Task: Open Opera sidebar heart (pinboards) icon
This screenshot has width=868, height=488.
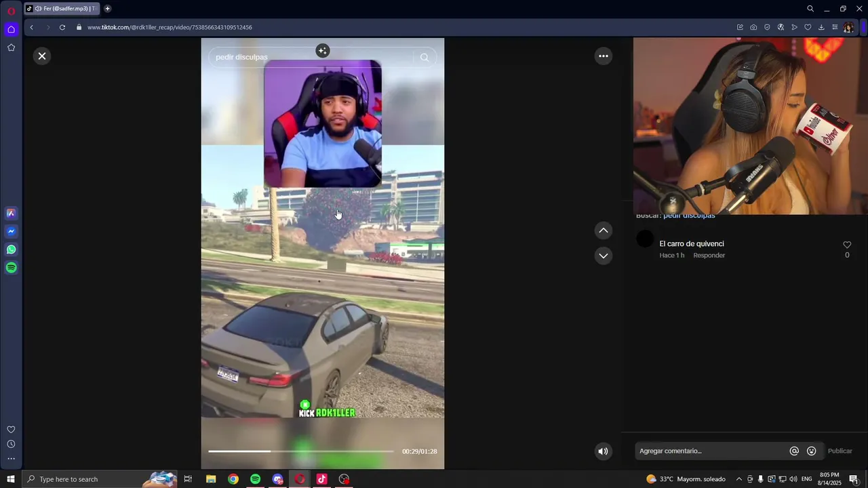Action: click(x=11, y=430)
